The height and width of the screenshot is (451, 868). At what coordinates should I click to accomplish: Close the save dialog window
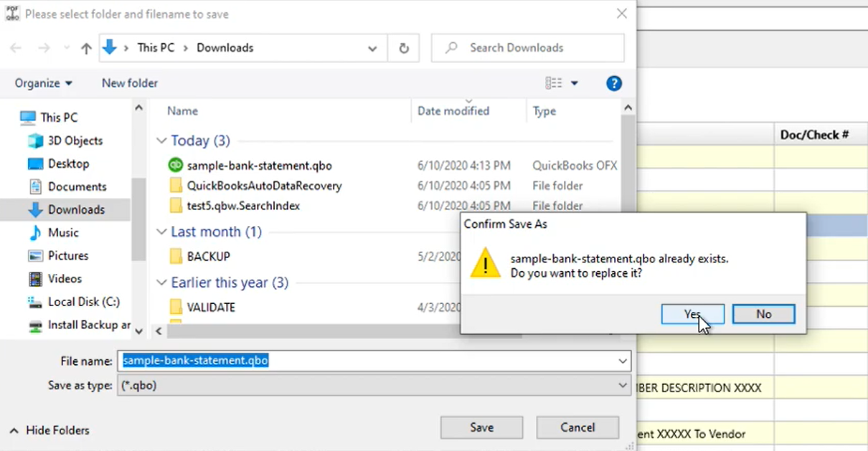(621, 14)
